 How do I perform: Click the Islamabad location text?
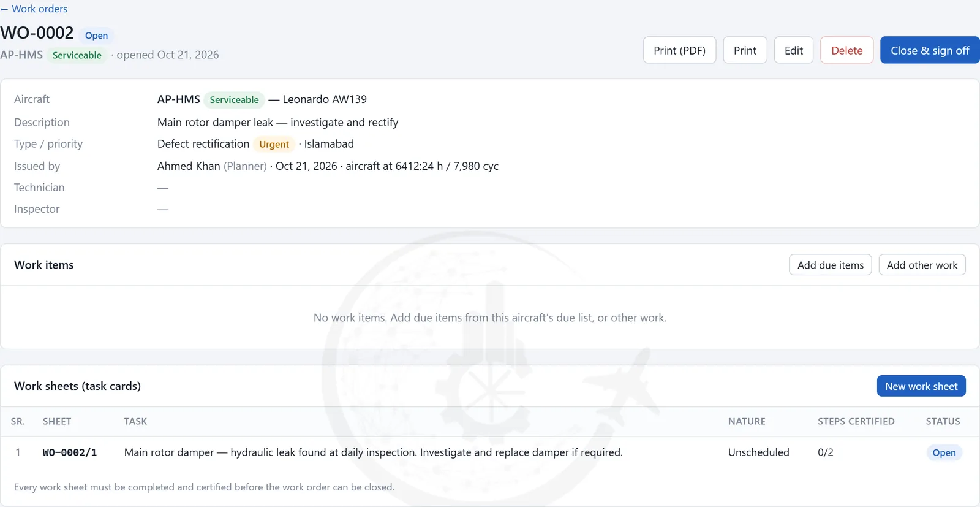click(x=329, y=144)
